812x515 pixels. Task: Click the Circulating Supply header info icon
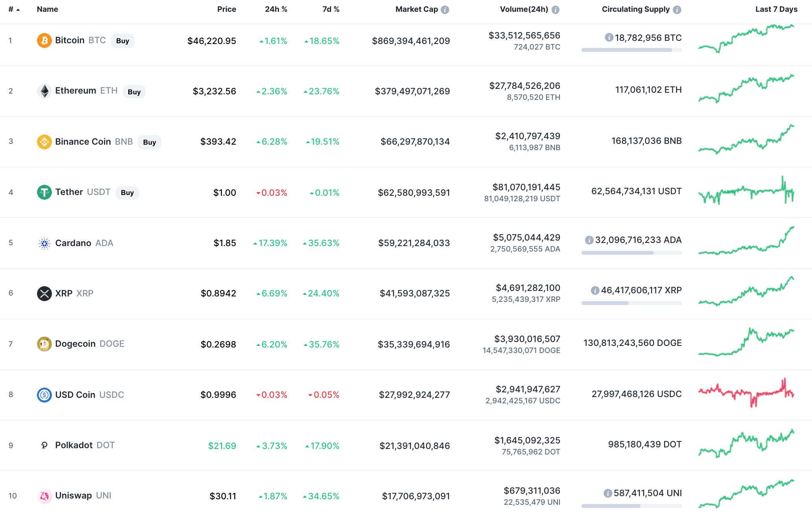tap(677, 10)
